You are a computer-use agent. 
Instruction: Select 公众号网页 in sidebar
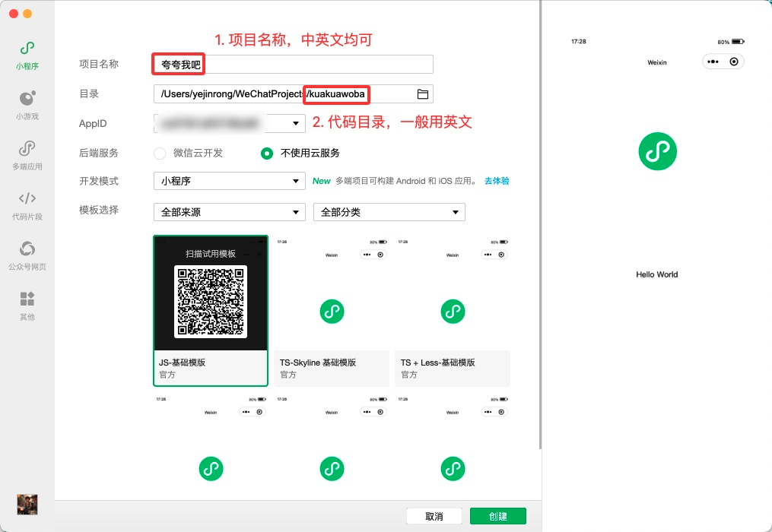coord(27,256)
